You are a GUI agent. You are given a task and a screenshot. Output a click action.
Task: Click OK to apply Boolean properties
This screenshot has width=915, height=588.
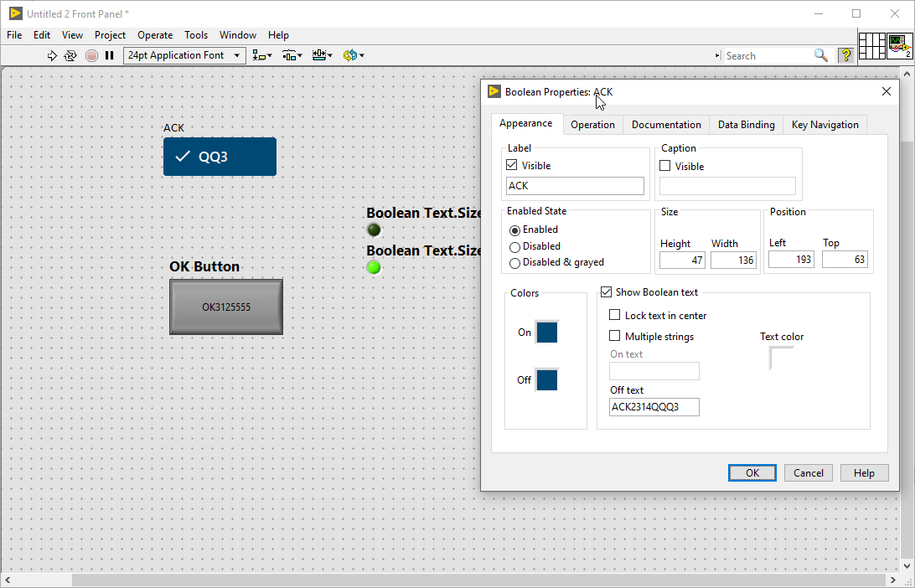[x=752, y=472]
